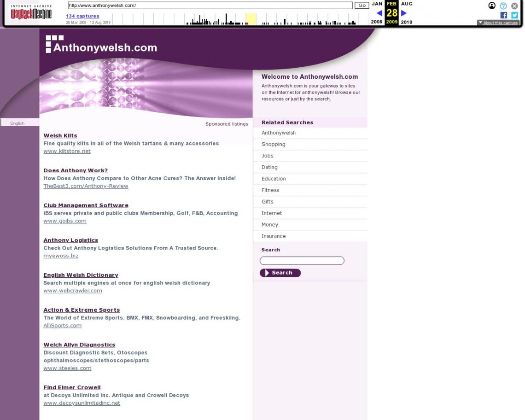
Task: Share capture on Facebook
Action: tap(503, 15)
